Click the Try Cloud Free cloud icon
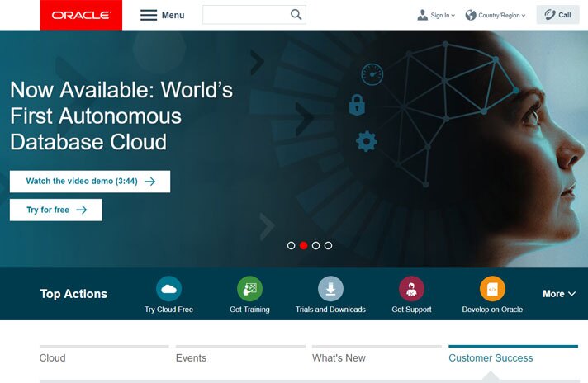Image resolution: width=588 pixels, height=383 pixels. [168, 289]
